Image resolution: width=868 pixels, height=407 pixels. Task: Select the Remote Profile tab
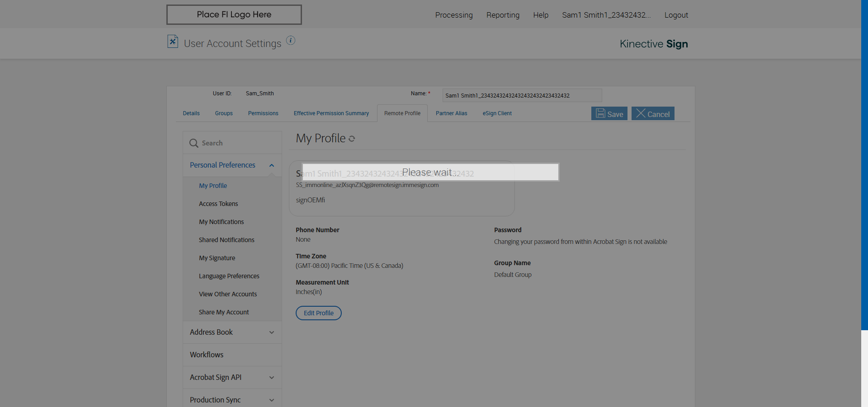[402, 113]
